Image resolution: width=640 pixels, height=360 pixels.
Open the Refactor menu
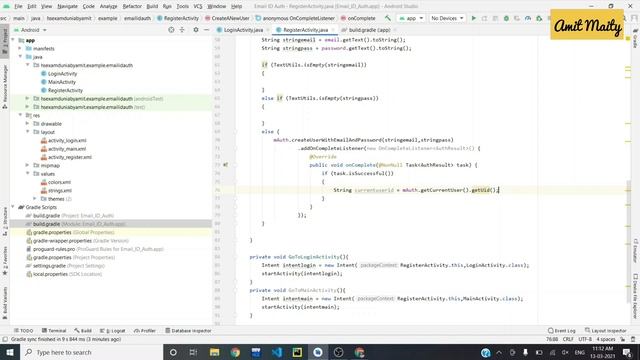coord(132,6)
